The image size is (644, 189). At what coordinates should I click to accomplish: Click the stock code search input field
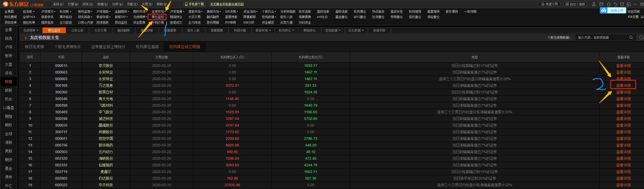coord(603,37)
